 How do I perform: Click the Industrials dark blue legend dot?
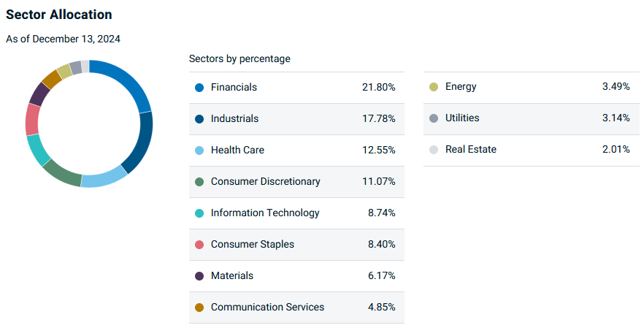[x=199, y=119]
